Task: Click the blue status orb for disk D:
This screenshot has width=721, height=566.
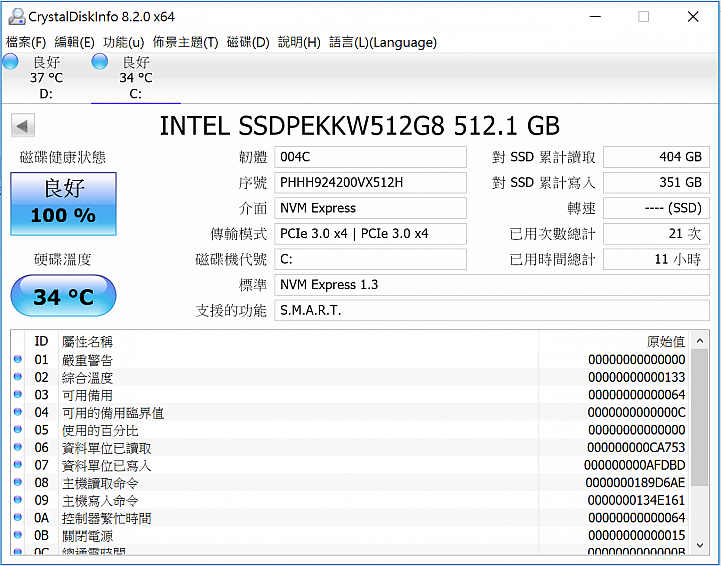Action: click(x=10, y=62)
